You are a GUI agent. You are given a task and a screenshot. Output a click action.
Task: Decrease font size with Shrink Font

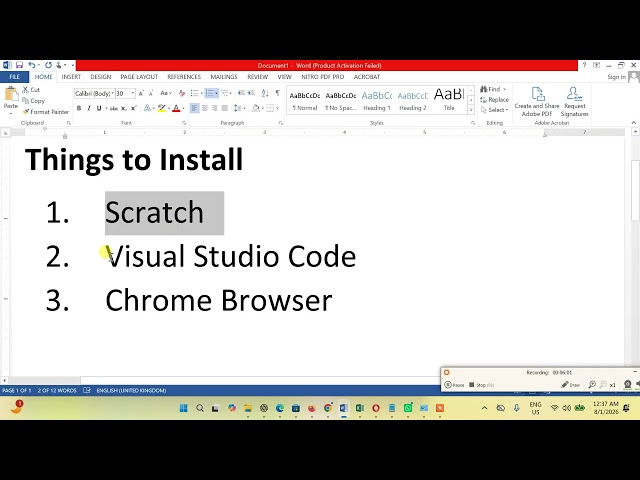pos(151,93)
